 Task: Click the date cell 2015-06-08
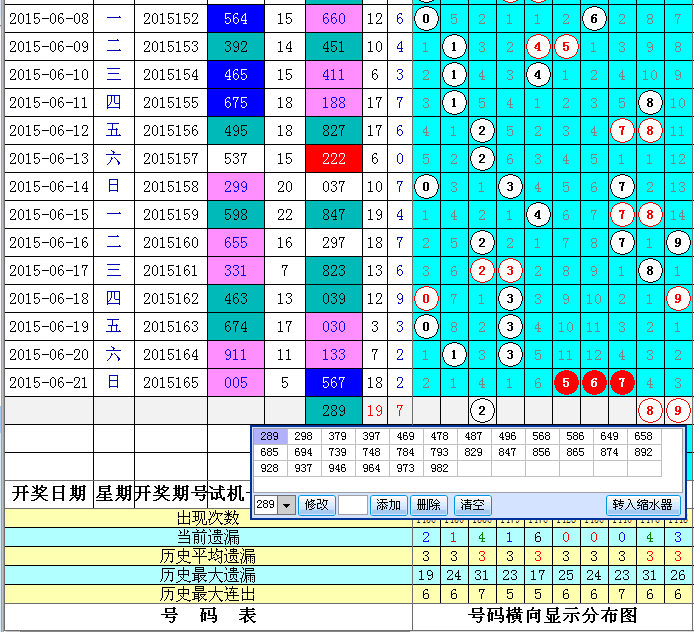[x=49, y=19]
